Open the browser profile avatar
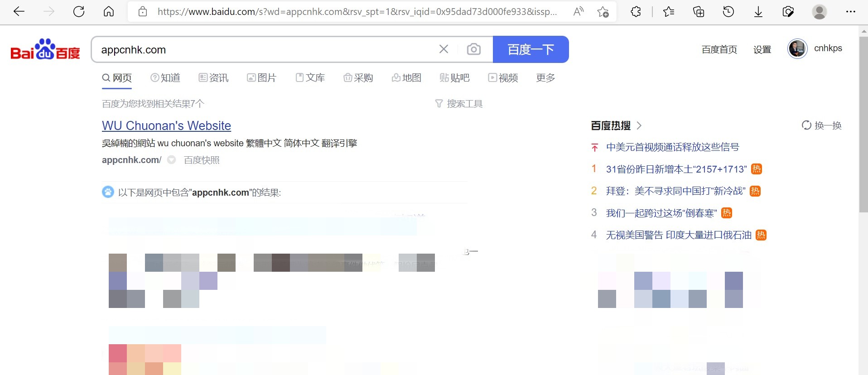This screenshot has height=375, width=868. pyautogui.click(x=819, y=12)
